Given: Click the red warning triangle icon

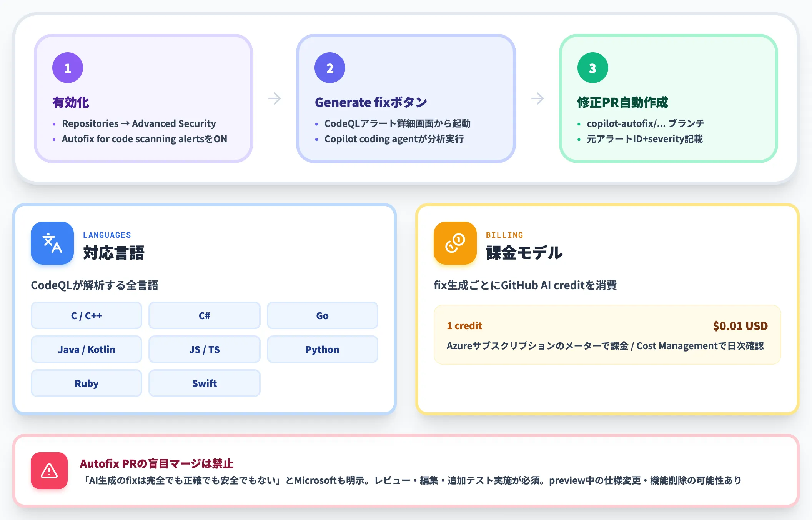Looking at the screenshot, I should 49,471.
